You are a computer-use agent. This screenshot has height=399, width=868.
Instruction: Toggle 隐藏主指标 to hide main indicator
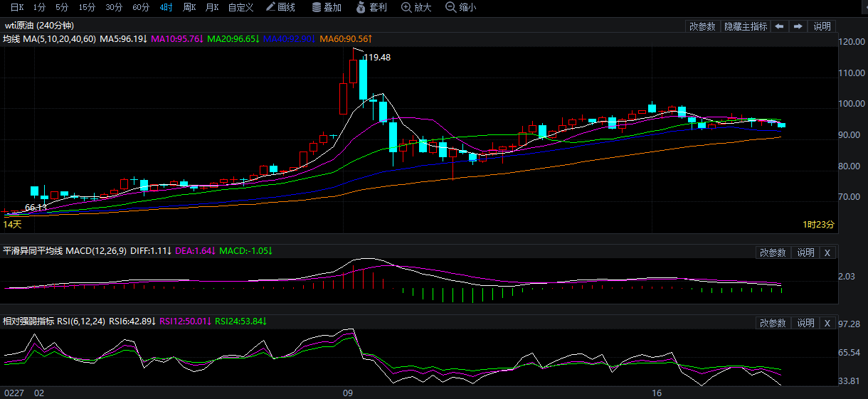(746, 26)
